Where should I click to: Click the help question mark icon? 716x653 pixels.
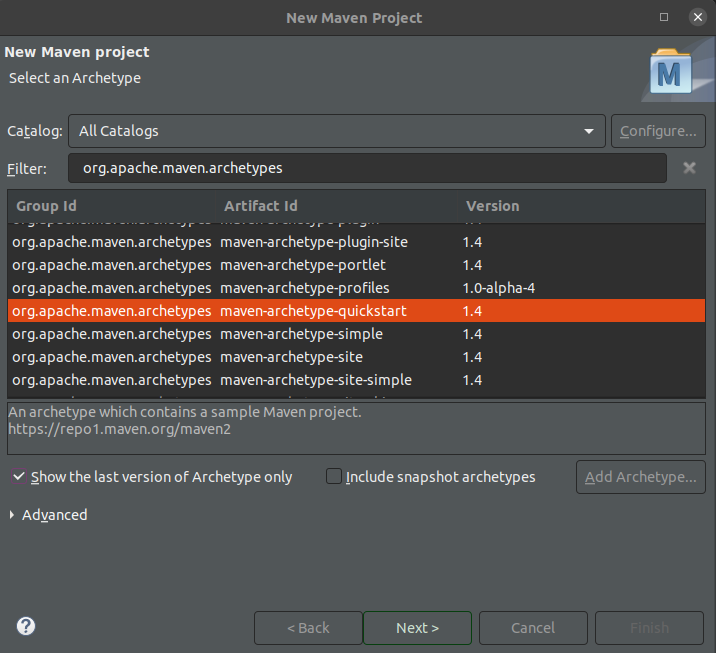coord(26,626)
